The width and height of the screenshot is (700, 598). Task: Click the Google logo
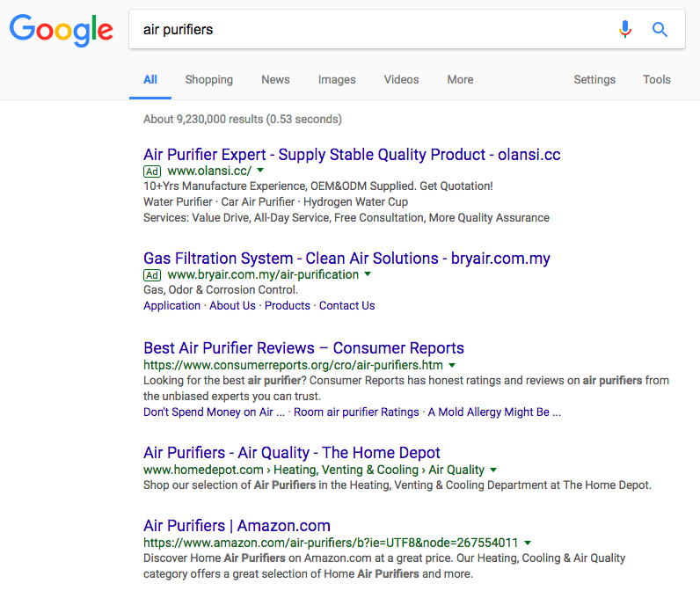click(x=62, y=30)
